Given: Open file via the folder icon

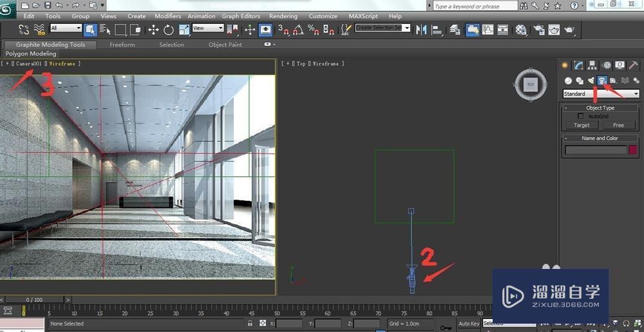Looking at the screenshot, I should click(36, 6).
